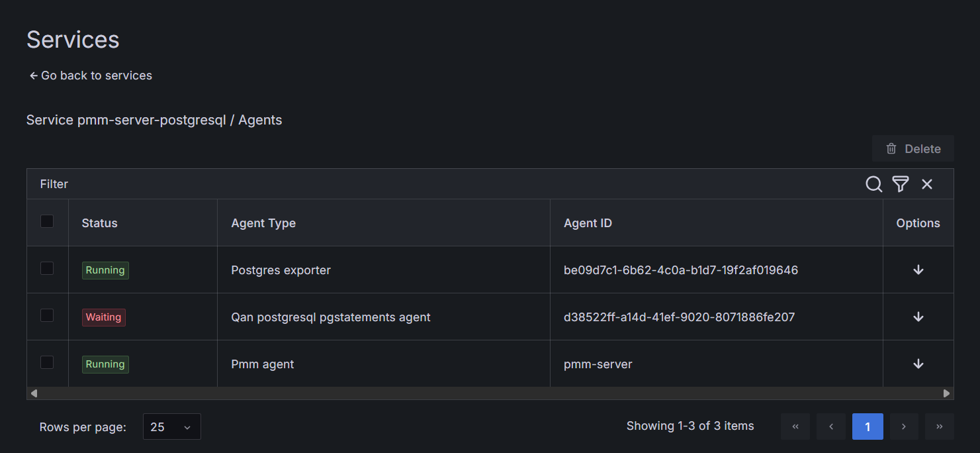Select page 1 in pagination
Viewport: 980px width, 453px height.
868,427
